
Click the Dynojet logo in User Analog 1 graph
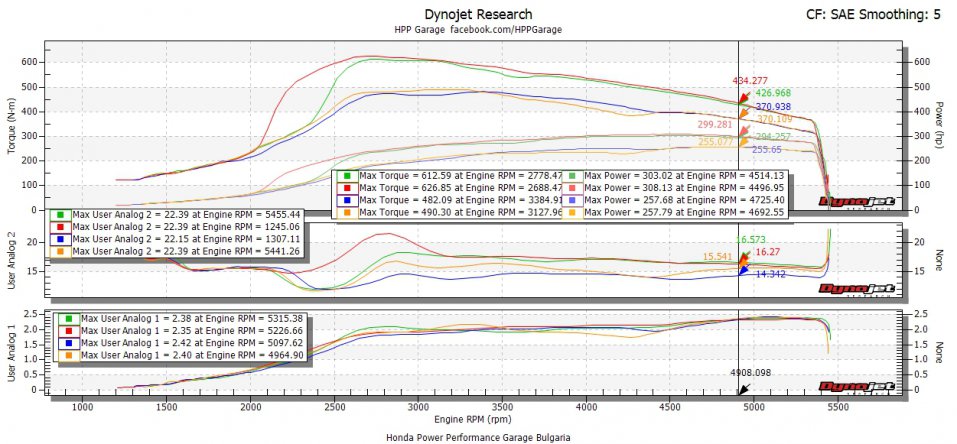point(855,386)
